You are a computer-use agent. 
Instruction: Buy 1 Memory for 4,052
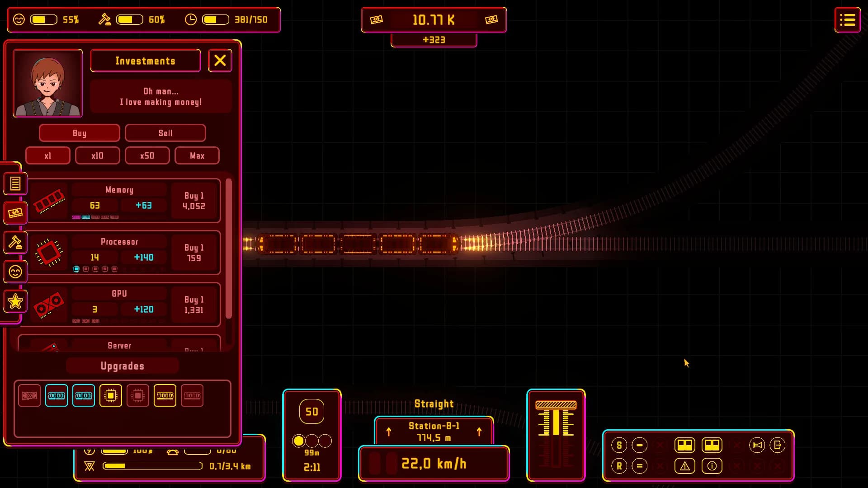[194, 201]
